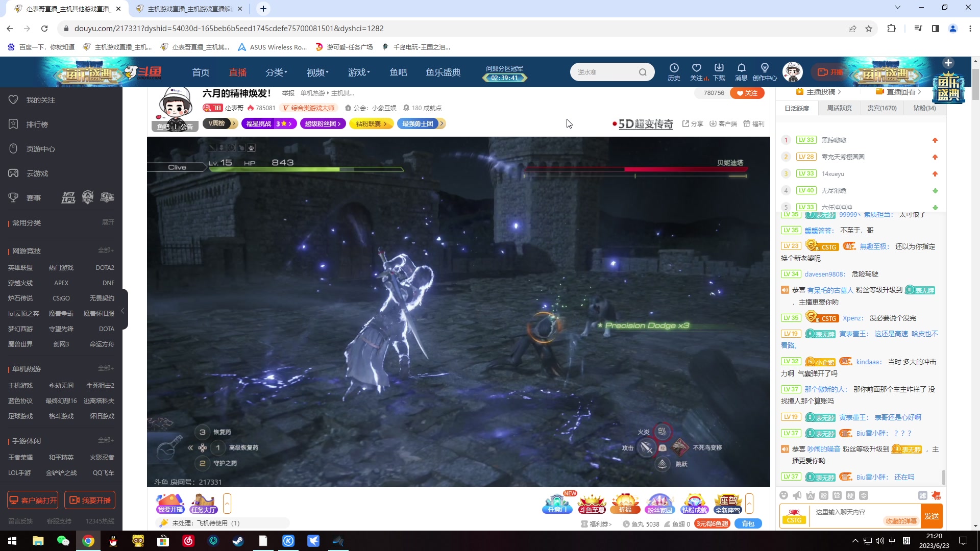This screenshot has height=551, width=980.
Task: Open the 3元得6鱼翅 offer
Action: [x=712, y=524]
